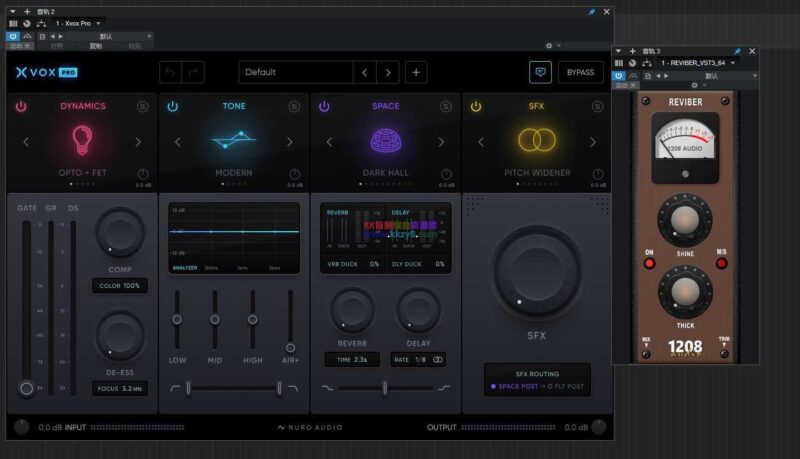Click the FOCUS 5.2 kHz value box

[x=120, y=388]
